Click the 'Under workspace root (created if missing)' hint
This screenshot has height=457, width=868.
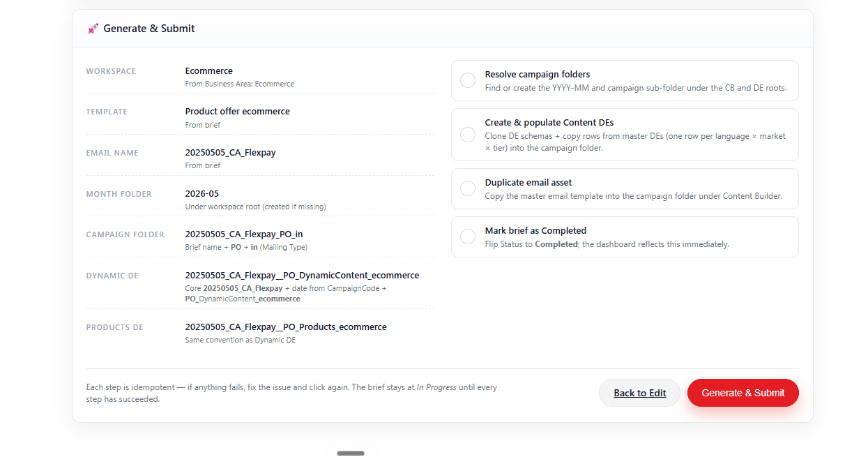[x=256, y=207]
